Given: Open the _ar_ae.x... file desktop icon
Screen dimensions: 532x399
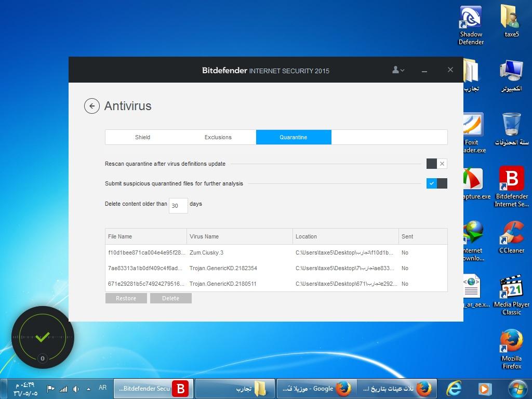Looking at the screenshot, I should (x=476, y=291).
